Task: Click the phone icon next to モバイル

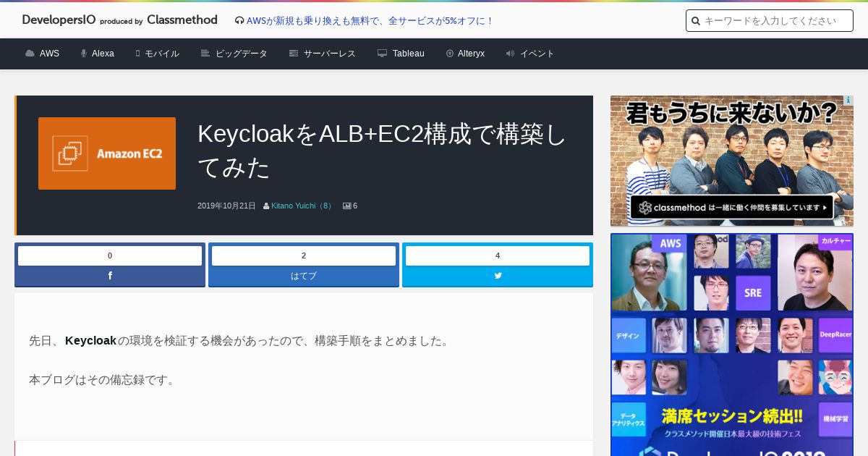Action: (x=137, y=54)
